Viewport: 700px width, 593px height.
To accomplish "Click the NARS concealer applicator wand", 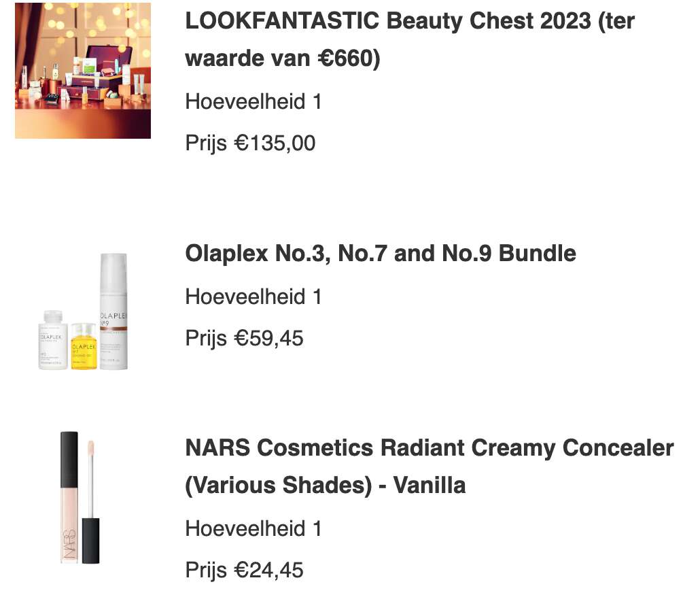I will (90, 502).
